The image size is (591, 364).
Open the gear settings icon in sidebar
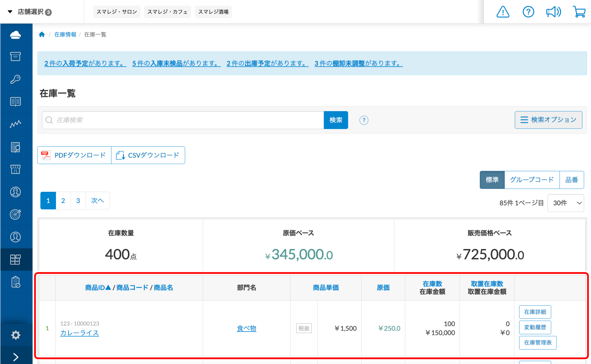16,335
